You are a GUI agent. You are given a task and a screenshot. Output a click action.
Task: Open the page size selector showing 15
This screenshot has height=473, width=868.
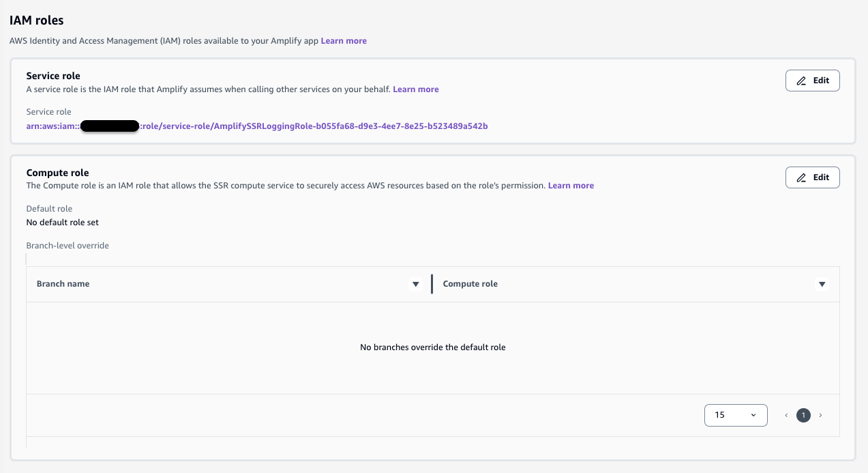point(736,415)
